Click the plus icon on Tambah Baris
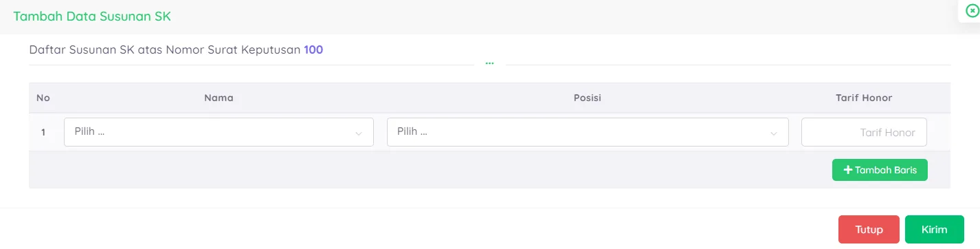The image size is (980, 249). coord(848,170)
